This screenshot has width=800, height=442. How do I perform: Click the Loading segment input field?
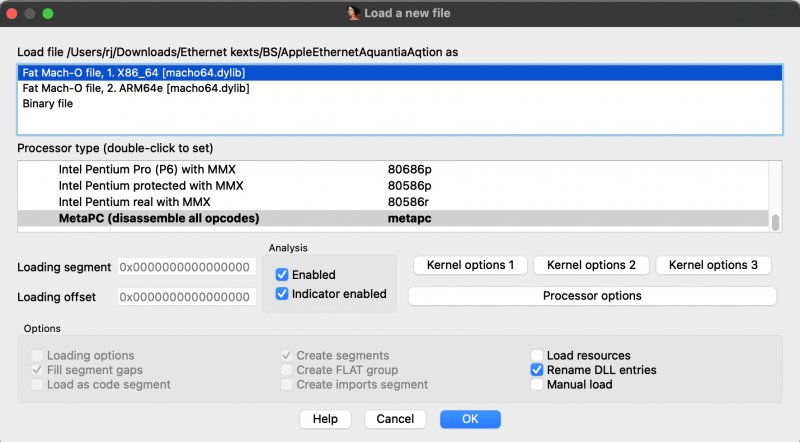coord(187,267)
